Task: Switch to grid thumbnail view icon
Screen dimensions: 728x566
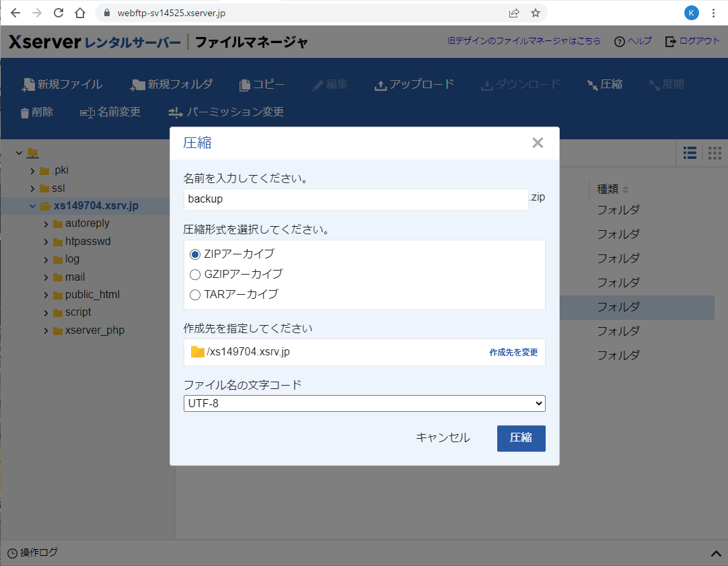Action: click(715, 153)
